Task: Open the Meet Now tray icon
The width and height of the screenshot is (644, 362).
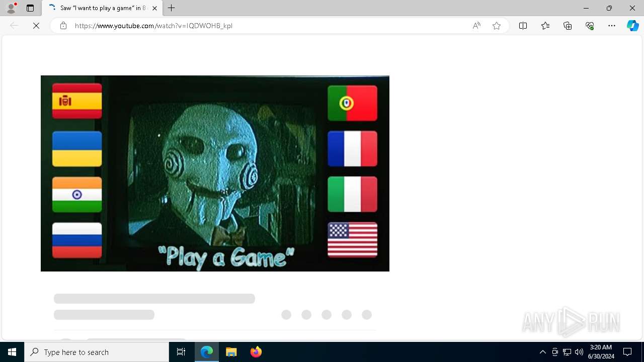Action: pyautogui.click(x=555, y=352)
